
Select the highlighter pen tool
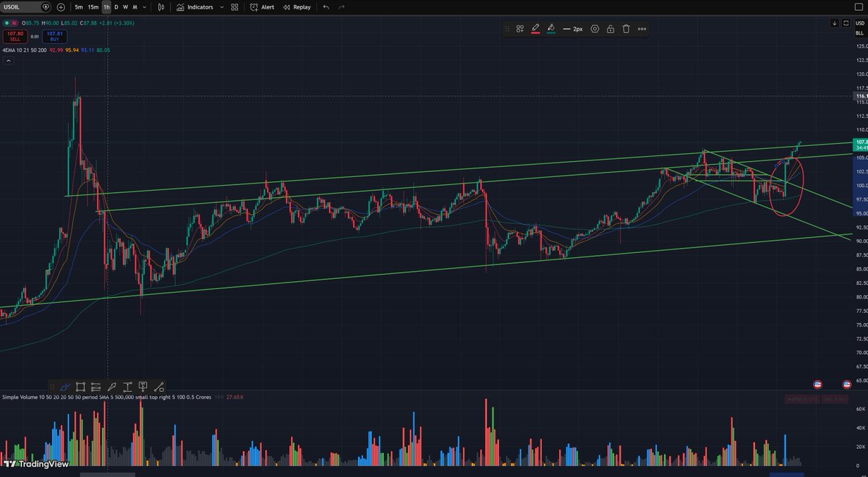pos(112,387)
